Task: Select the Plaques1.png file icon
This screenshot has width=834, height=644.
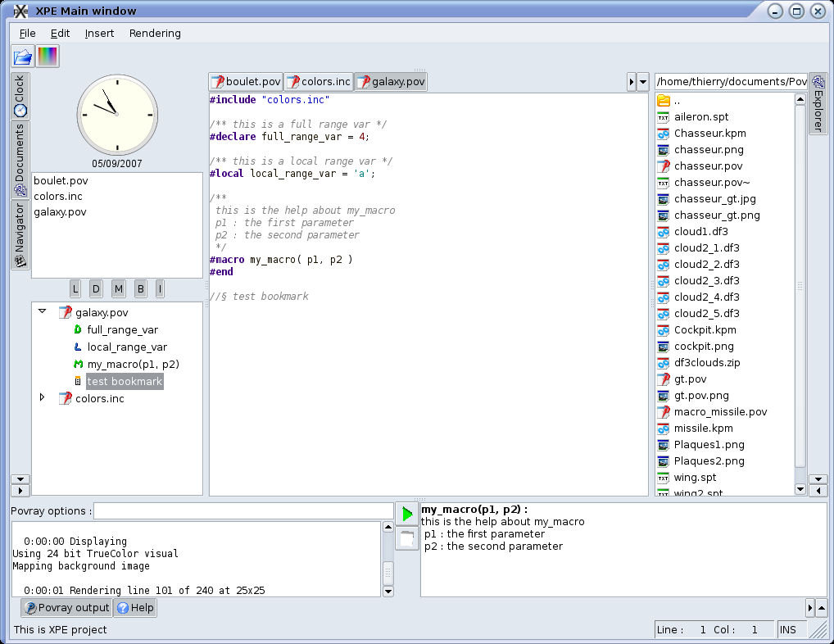Action: (x=664, y=445)
